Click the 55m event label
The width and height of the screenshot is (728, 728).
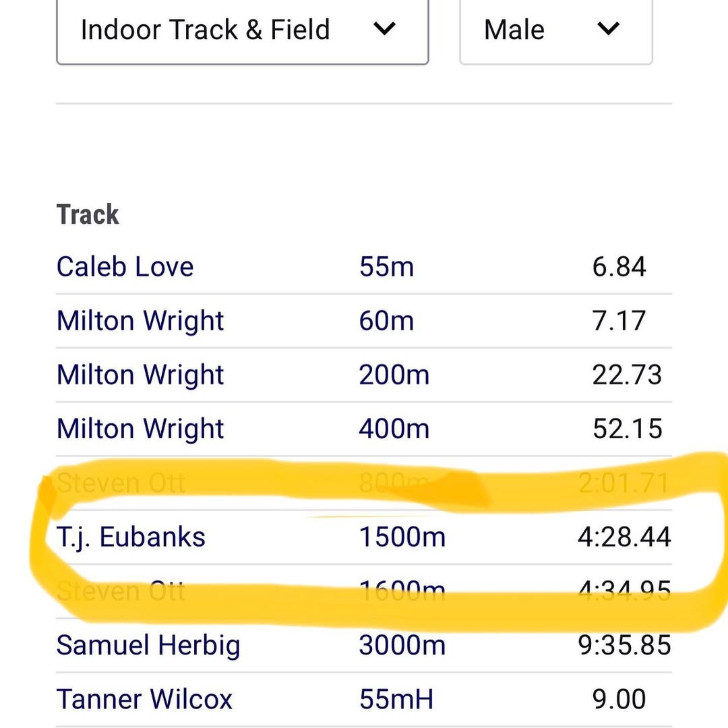tap(386, 267)
